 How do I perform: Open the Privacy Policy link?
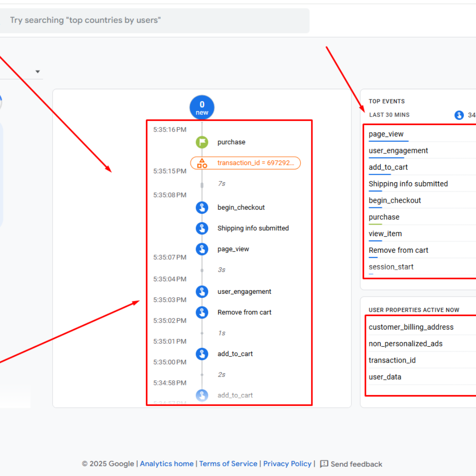click(287, 463)
